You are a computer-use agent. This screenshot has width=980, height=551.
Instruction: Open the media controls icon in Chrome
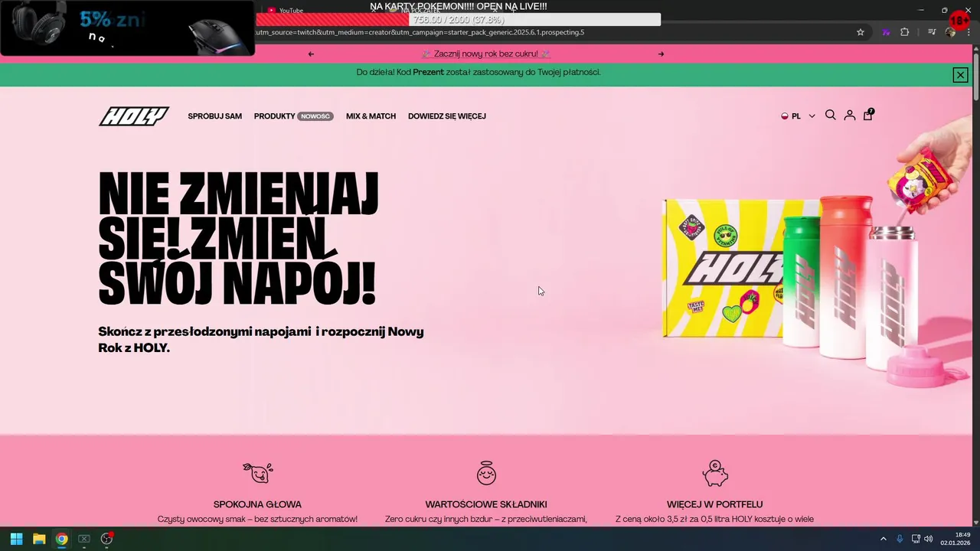[932, 32]
